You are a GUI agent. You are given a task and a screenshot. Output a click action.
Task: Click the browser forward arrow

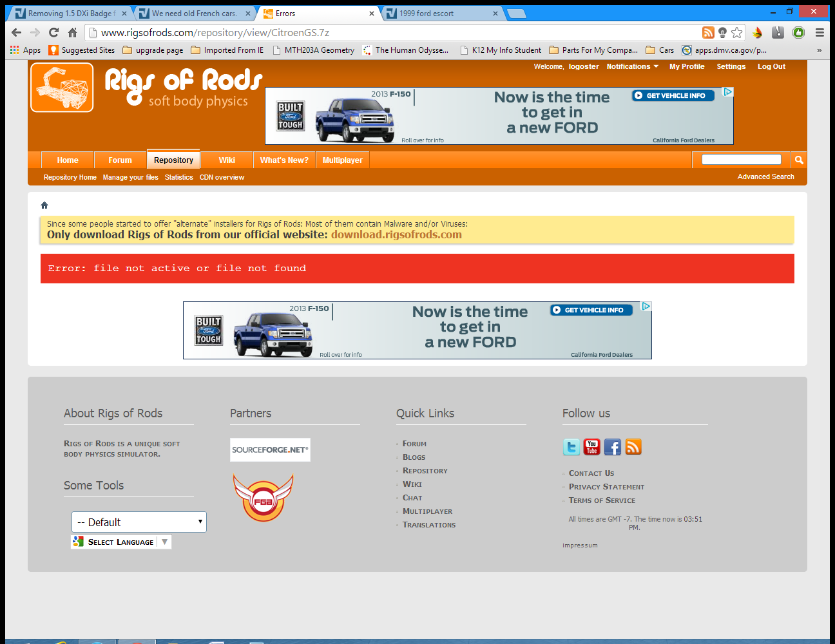point(35,33)
